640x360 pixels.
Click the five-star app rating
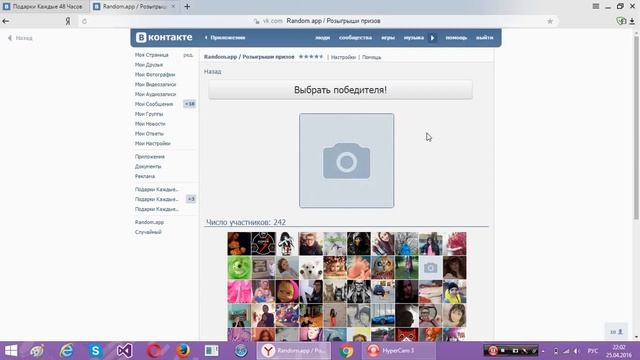pos(311,57)
